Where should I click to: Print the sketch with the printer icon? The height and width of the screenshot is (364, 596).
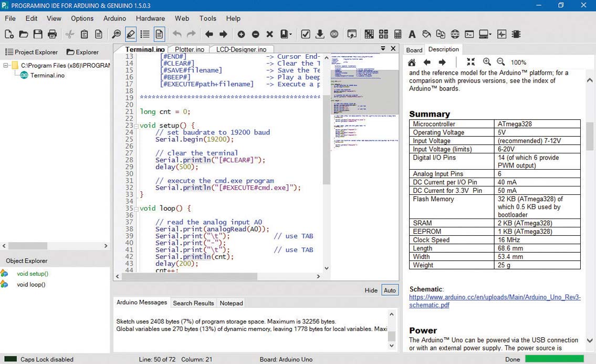tap(52, 34)
